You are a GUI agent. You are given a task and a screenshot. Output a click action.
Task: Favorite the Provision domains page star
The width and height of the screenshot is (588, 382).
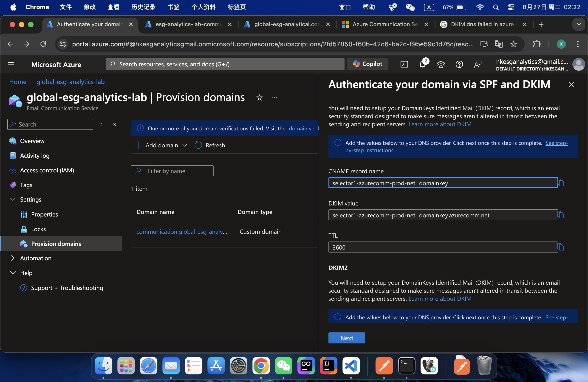tap(259, 98)
